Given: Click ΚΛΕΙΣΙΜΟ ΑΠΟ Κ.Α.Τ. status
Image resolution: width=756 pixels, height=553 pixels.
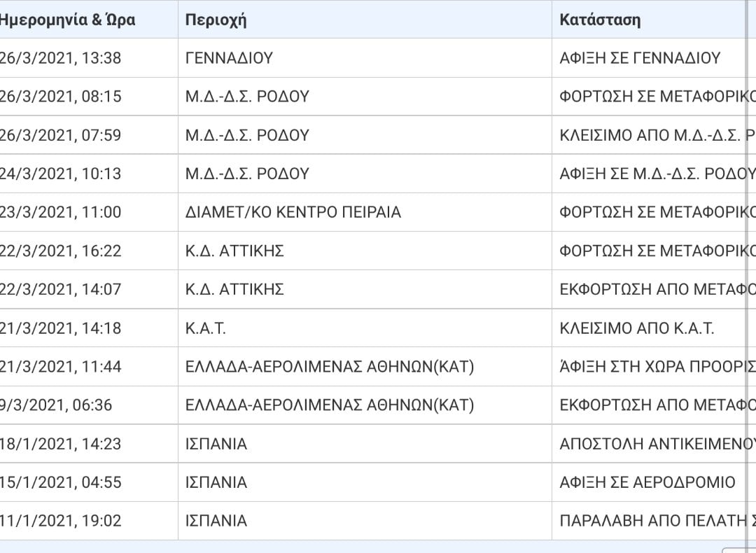Looking at the screenshot, I should 636,328.
